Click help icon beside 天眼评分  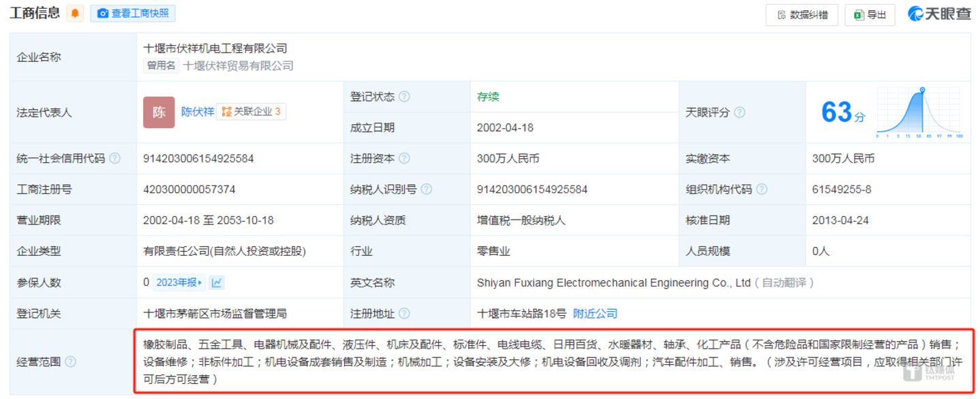coord(739,113)
